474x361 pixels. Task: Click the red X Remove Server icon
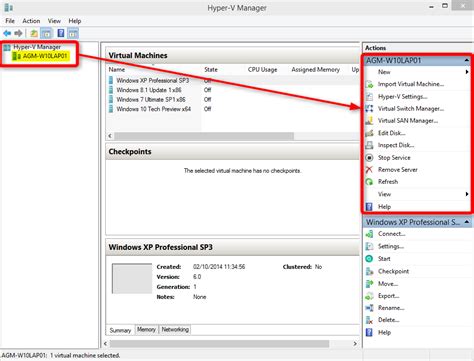(369, 170)
